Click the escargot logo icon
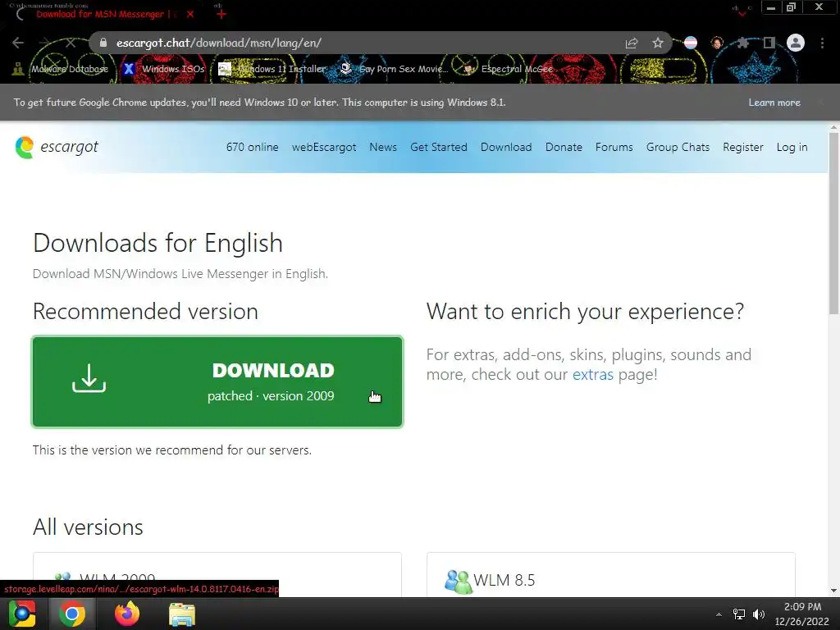840x630 pixels. click(24, 148)
